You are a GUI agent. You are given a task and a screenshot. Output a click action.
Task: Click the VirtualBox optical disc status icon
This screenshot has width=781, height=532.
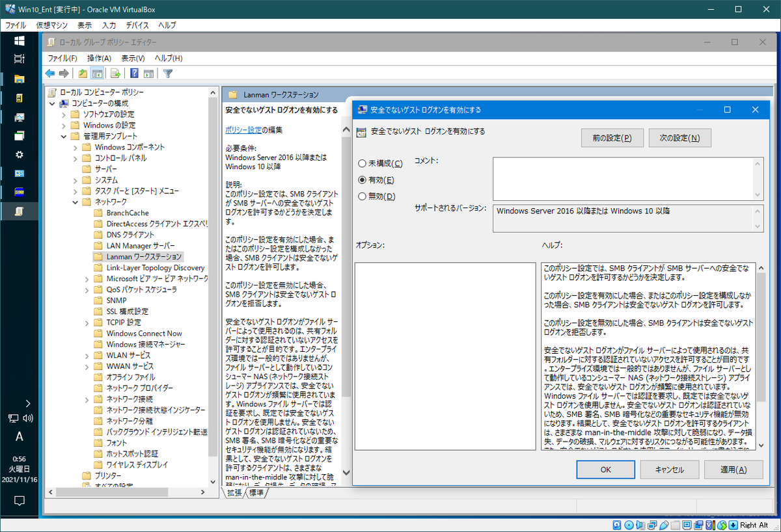pos(629,525)
